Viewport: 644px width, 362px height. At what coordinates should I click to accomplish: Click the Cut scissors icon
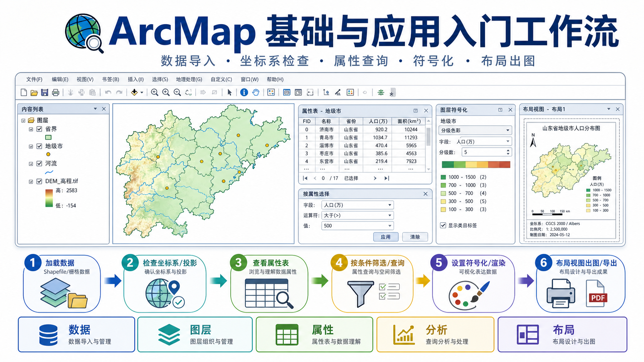tap(70, 92)
